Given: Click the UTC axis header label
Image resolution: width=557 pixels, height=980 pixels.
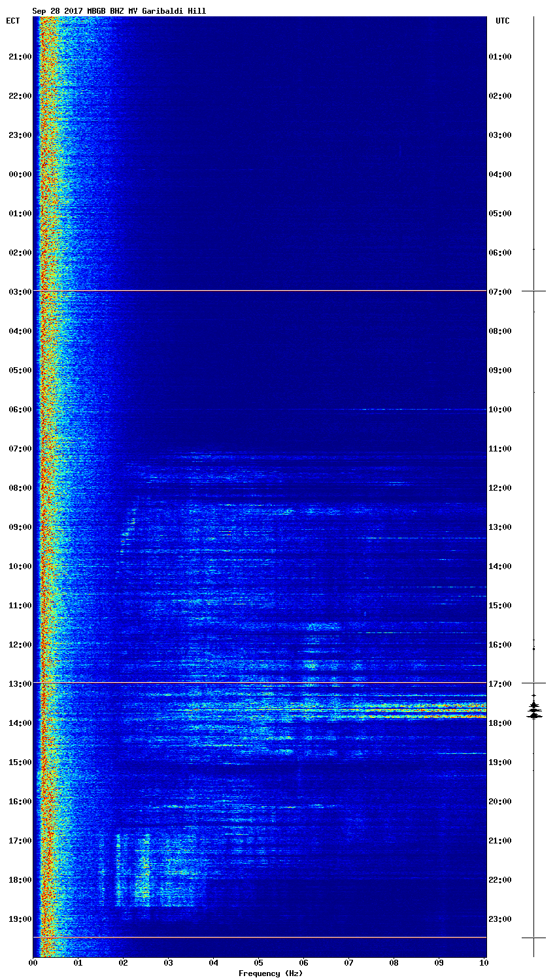Looking at the screenshot, I should (x=503, y=21).
